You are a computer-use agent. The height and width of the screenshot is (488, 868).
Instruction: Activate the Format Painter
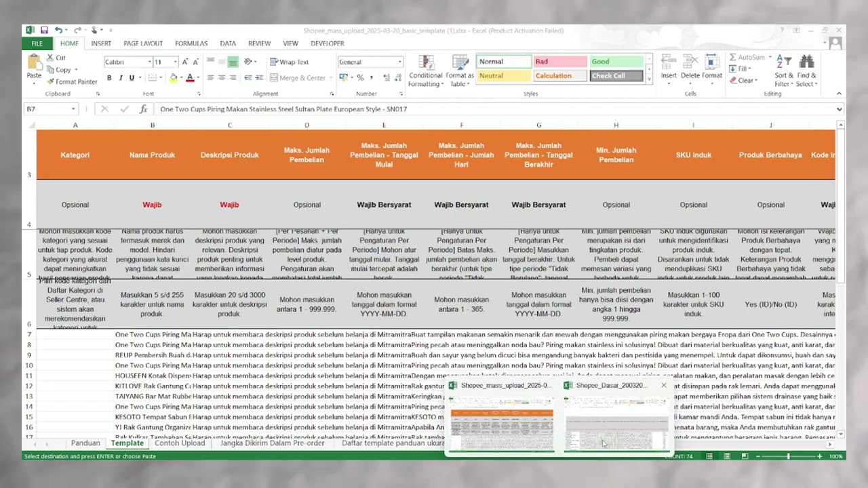click(x=72, y=81)
